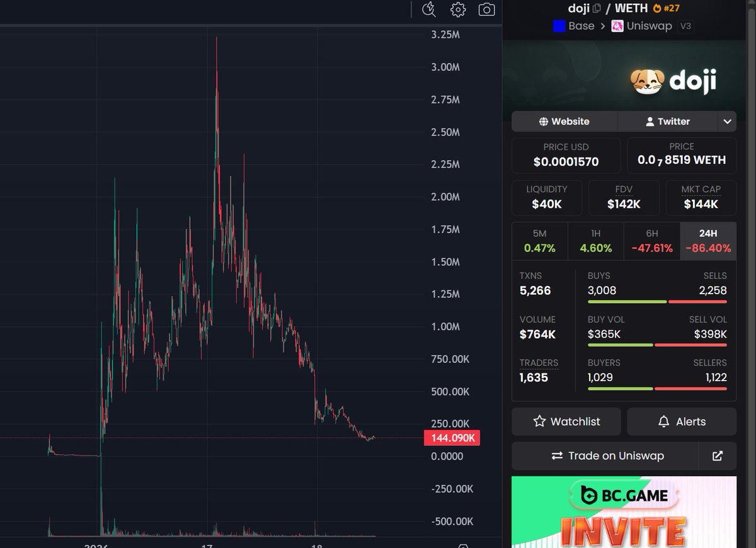Click the V3 version badge
Viewport: 756px width, 548px height.
click(x=685, y=26)
